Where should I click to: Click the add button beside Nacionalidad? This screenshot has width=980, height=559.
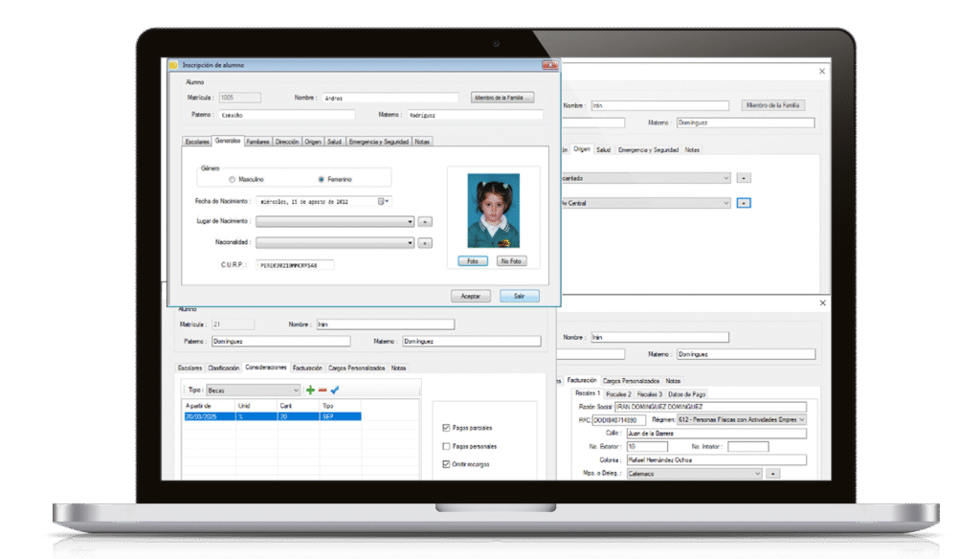click(x=425, y=243)
